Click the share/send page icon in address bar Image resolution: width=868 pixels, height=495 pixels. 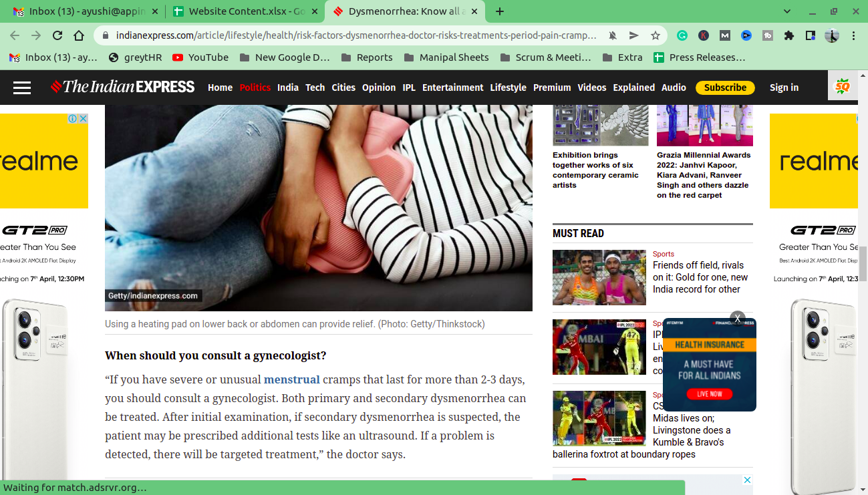[633, 35]
